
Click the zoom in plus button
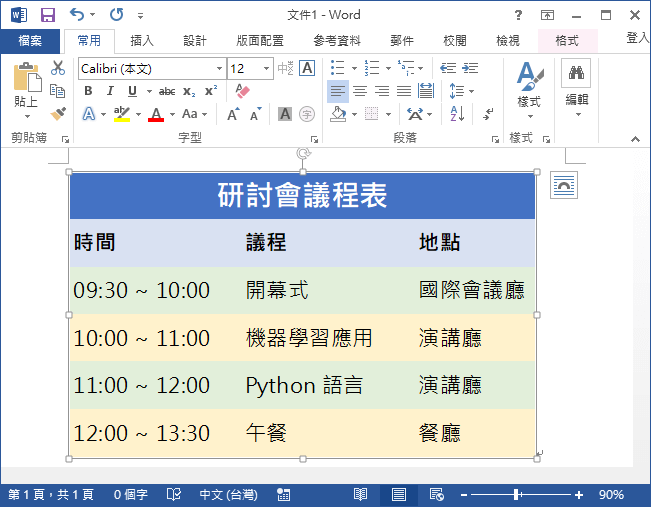click(579, 495)
